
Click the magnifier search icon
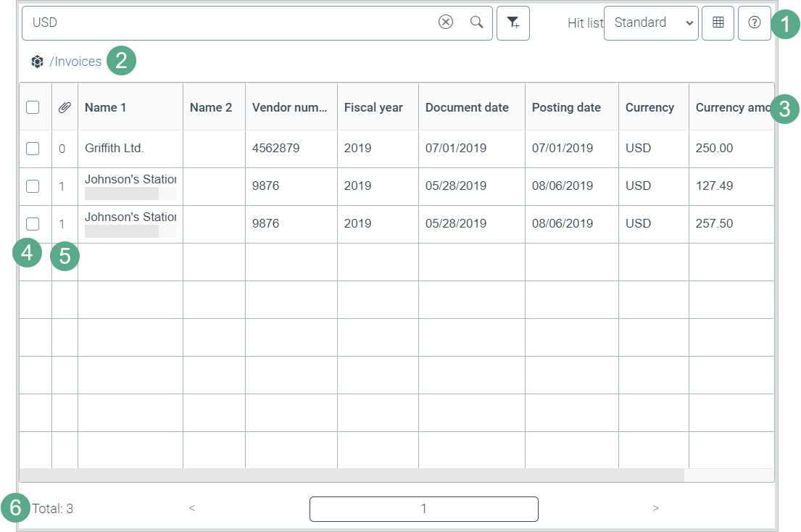(x=476, y=22)
